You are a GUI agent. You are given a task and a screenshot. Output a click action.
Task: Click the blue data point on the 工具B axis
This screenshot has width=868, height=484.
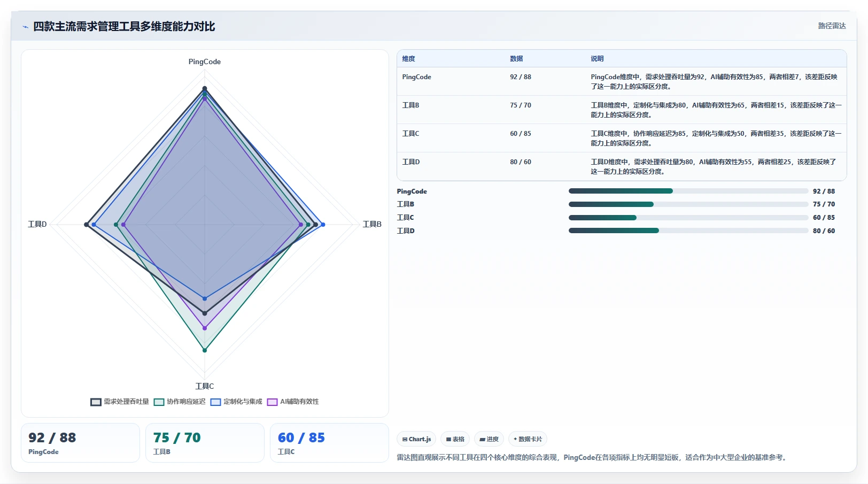(323, 225)
